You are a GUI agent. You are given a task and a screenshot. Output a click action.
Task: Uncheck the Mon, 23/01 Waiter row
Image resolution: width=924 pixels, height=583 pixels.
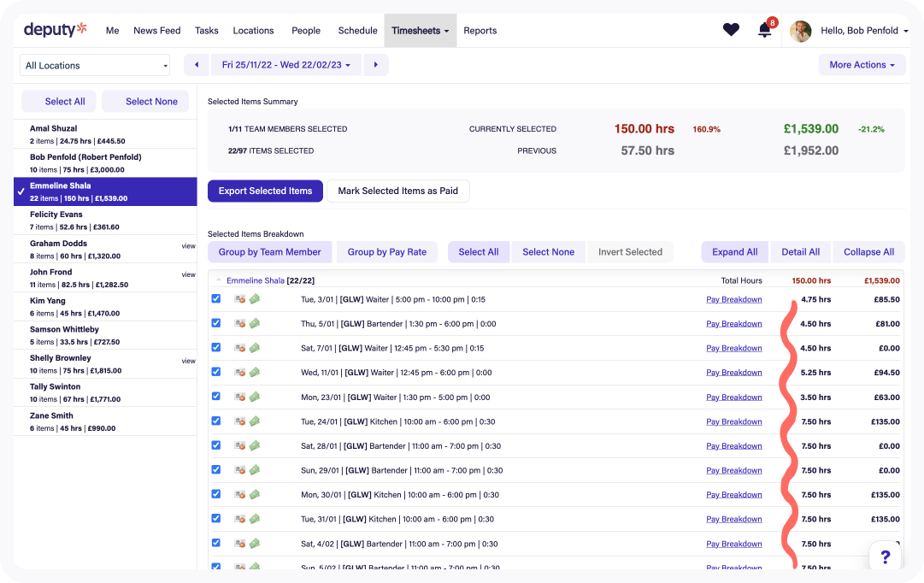(216, 397)
